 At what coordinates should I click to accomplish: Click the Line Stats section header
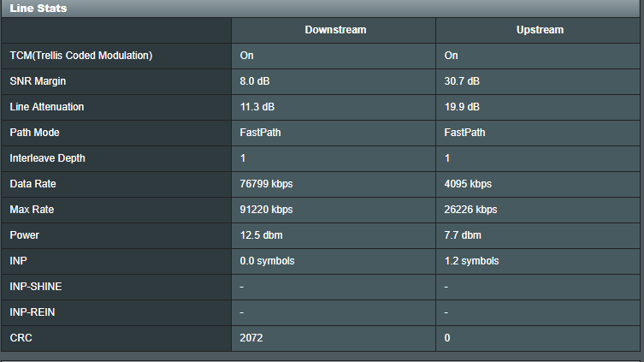[38, 9]
